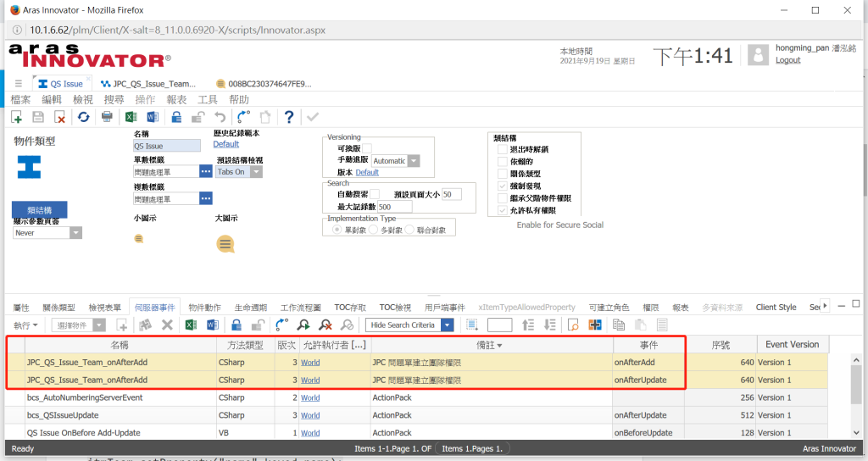Open the World link in bcs_QSIssueUpdate row
Screen dimensions: 868x461
click(310, 415)
